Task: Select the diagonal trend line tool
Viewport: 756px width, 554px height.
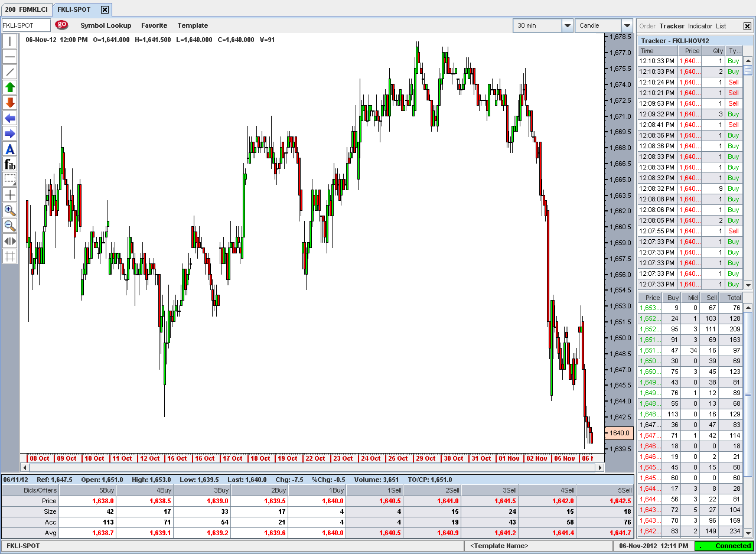Action: [10, 72]
